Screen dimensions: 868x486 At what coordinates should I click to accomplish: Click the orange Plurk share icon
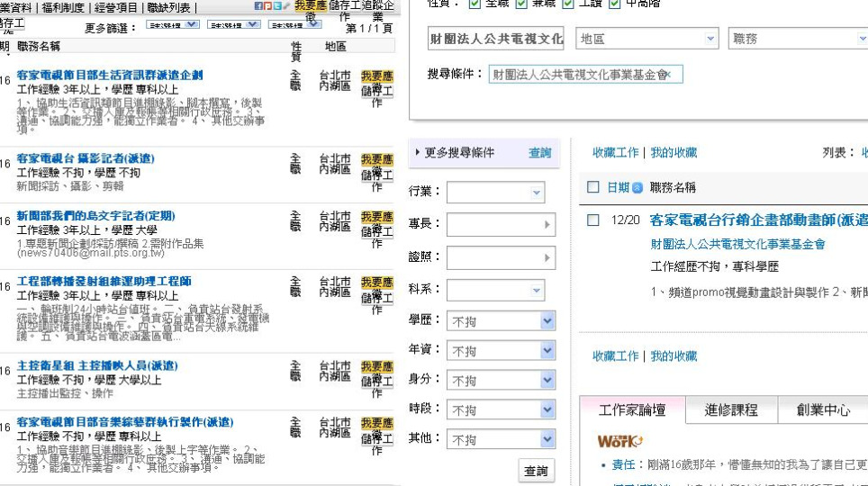coord(267,6)
